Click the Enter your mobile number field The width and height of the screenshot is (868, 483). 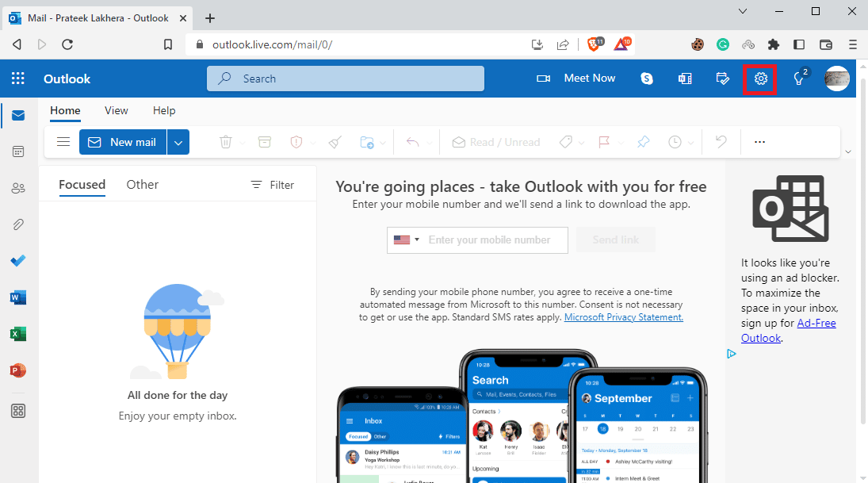(489, 240)
